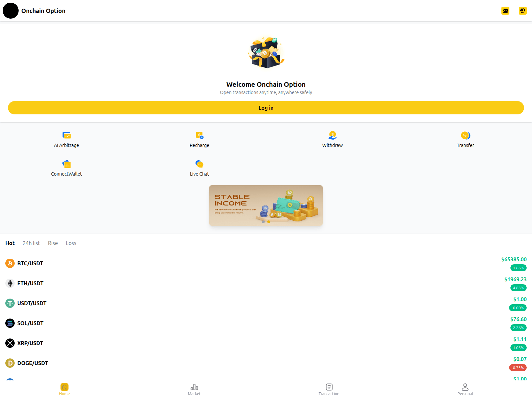Select the second banner carousel dot
This screenshot has width=532, height=399.
(x=269, y=222)
